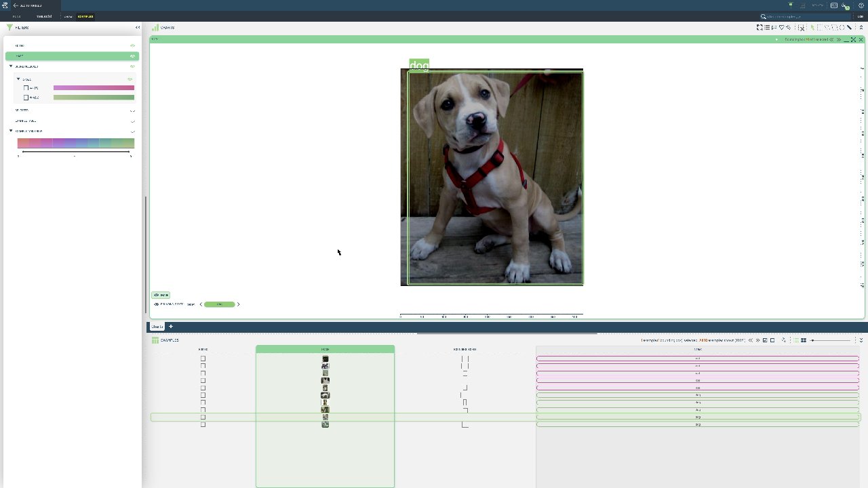The width and height of the screenshot is (868, 488).
Task: Tick the first example row checkbox
Action: pos(203,359)
